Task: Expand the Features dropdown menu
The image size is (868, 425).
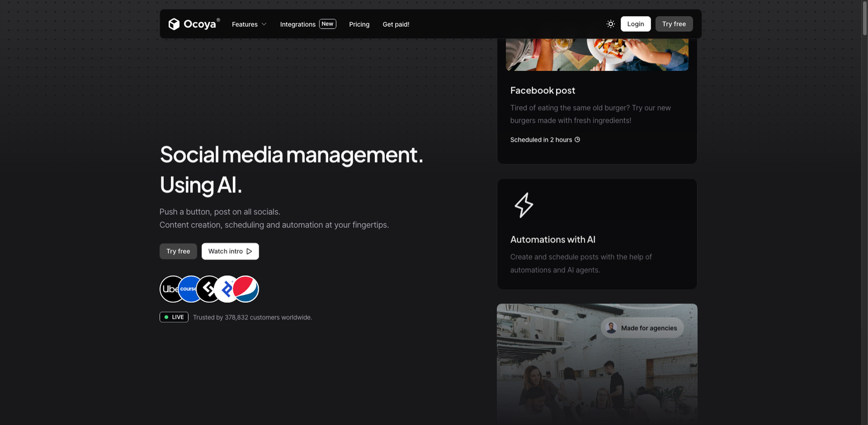Action: pos(249,24)
